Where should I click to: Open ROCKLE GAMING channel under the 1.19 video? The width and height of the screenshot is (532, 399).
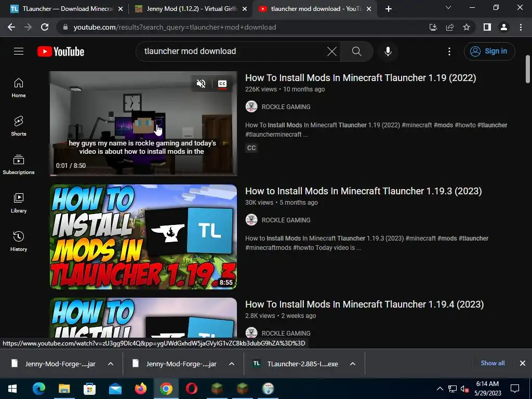coord(286,107)
